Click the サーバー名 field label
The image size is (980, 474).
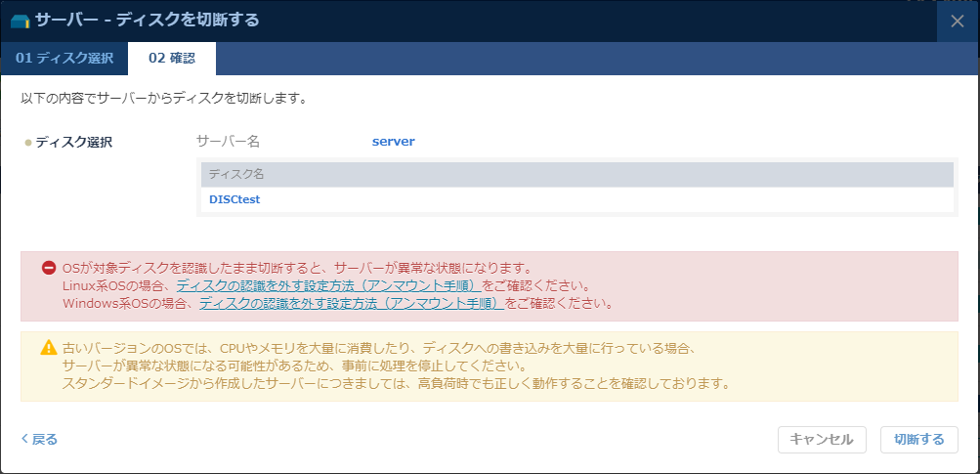[x=228, y=142]
